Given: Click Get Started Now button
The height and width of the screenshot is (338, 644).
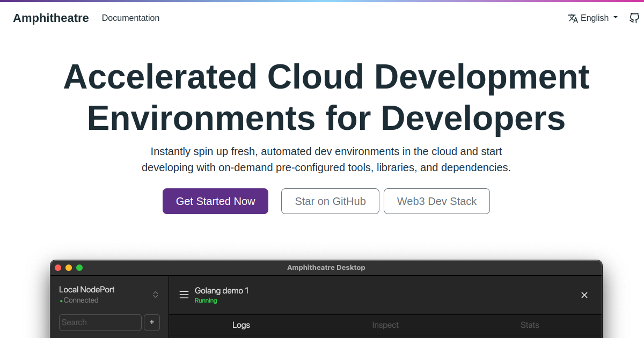Looking at the screenshot, I should pyautogui.click(x=215, y=201).
